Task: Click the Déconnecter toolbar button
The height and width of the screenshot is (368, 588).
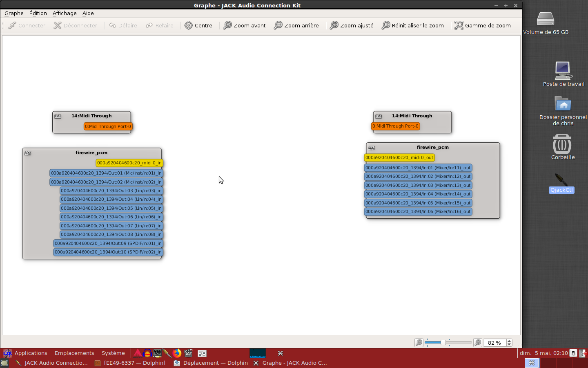Action: (76, 25)
